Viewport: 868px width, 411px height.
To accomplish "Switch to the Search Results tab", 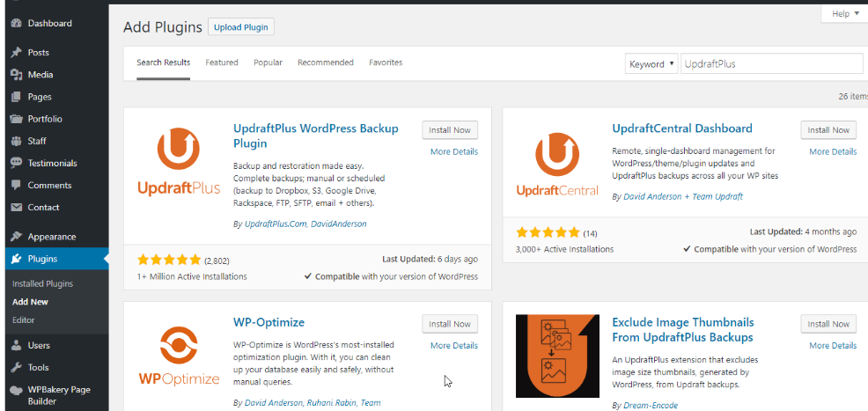I will pos(164,62).
